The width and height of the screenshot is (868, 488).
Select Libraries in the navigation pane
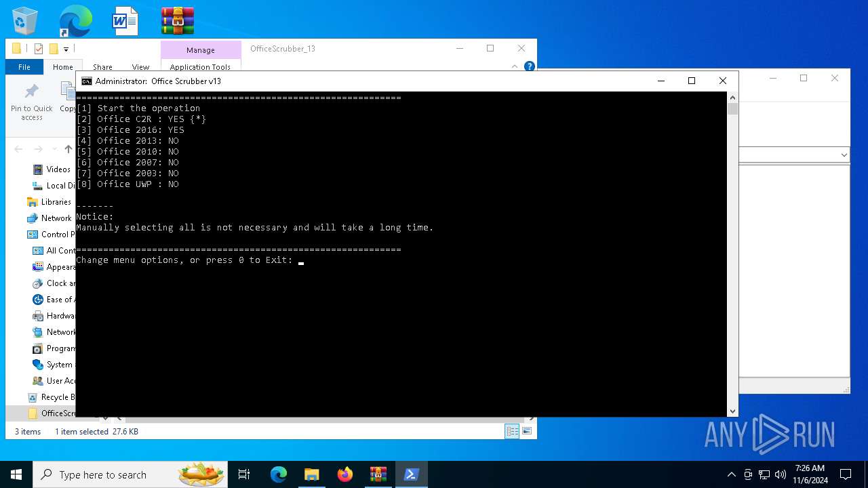pyautogui.click(x=49, y=202)
